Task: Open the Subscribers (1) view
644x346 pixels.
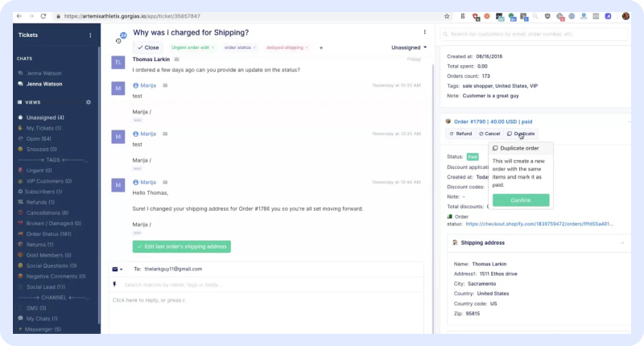Action: (43, 192)
